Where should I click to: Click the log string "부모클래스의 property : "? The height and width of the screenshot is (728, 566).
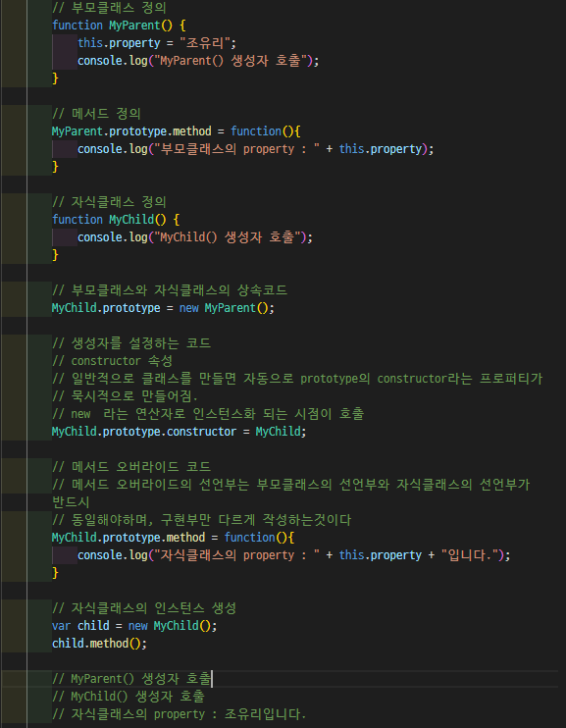[236, 148]
